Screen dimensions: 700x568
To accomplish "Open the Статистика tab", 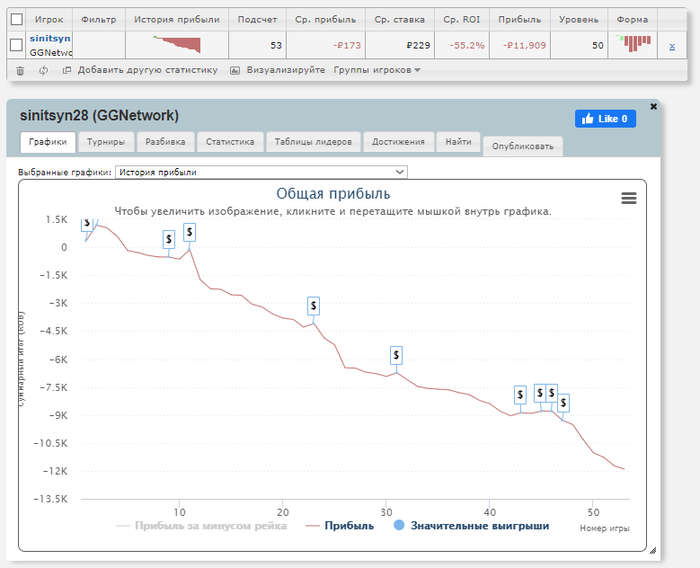I will [x=230, y=142].
